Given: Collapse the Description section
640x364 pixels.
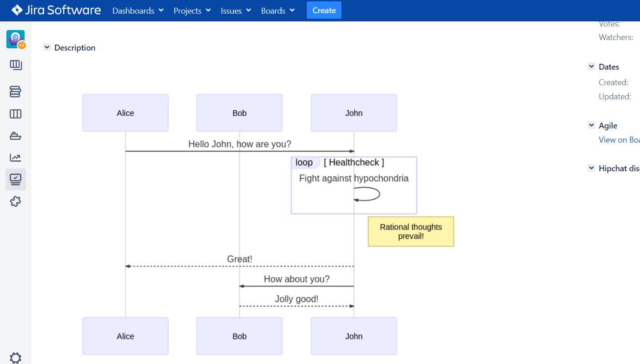Looking at the screenshot, I should pyautogui.click(x=47, y=47).
